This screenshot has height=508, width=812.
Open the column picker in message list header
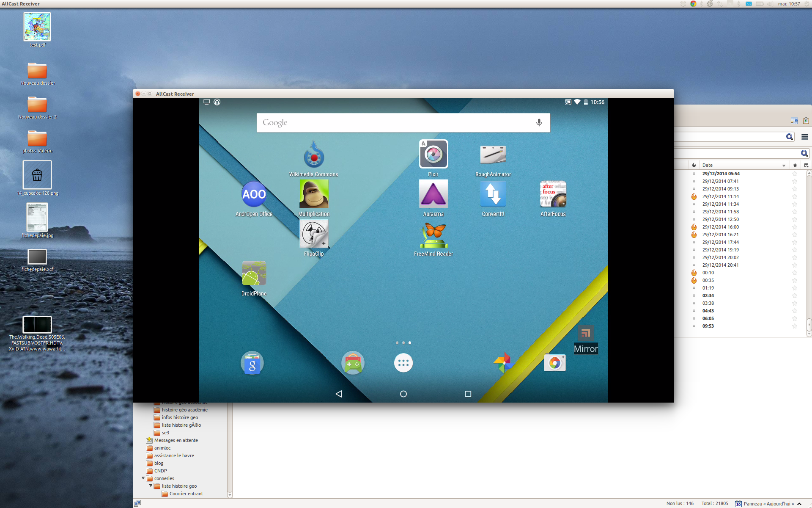click(x=806, y=165)
